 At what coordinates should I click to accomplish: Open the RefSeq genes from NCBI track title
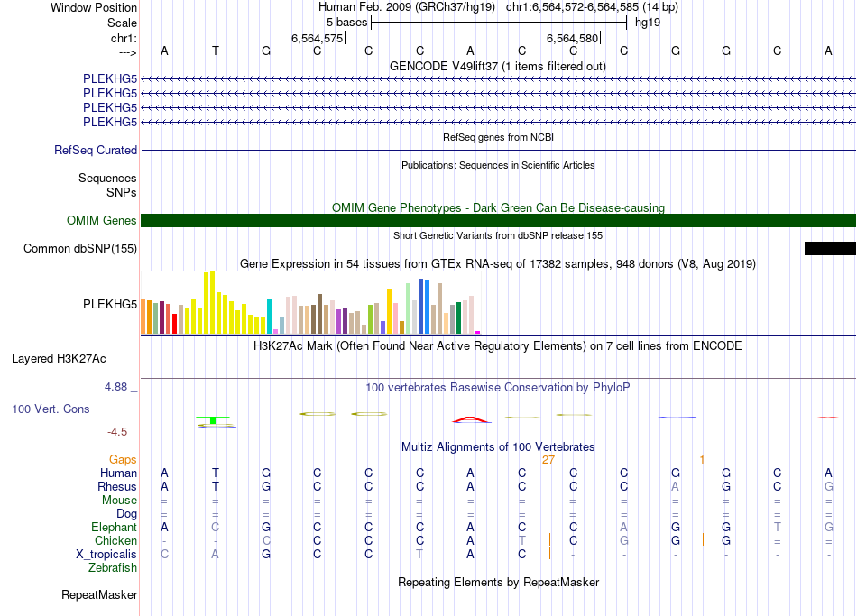498,137
